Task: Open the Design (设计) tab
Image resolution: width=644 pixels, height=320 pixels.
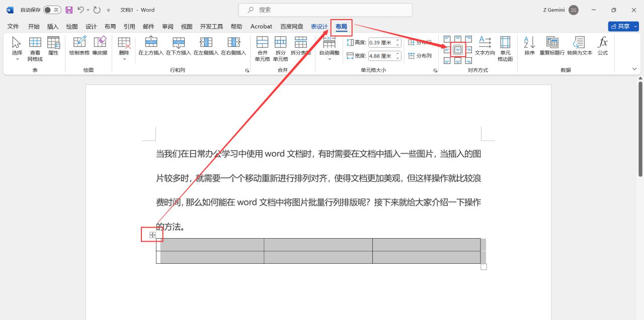Action: pos(91,27)
